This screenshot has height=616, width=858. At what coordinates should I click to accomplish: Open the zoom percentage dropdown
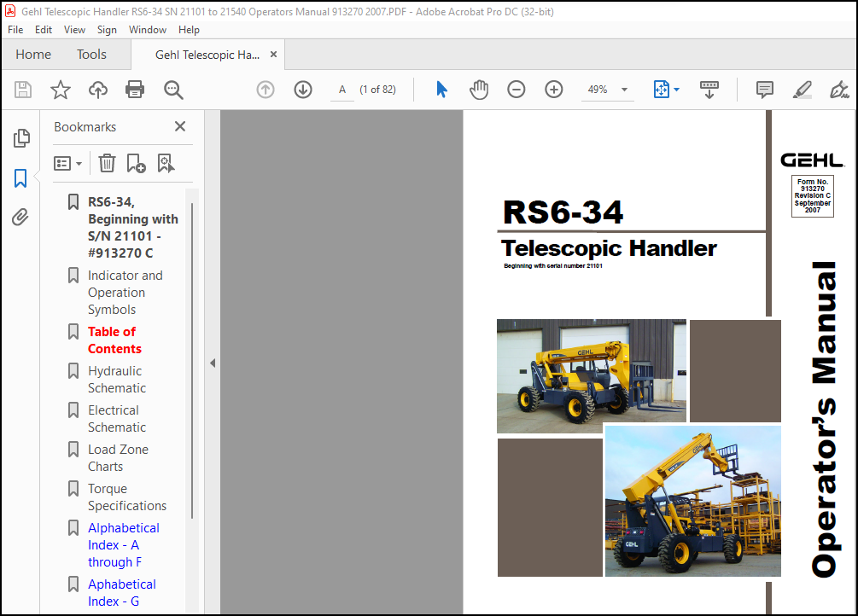click(624, 90)
